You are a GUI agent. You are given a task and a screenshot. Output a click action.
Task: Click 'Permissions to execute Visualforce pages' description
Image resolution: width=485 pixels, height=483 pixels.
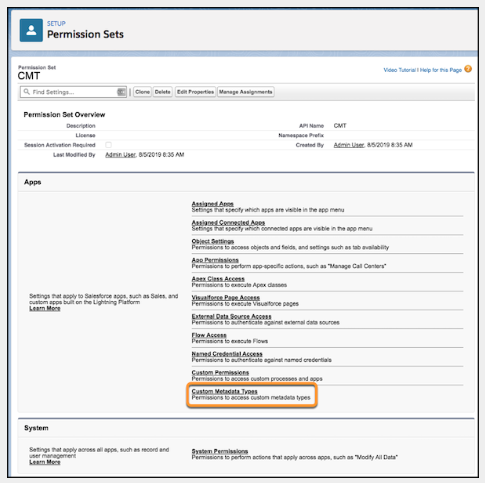(x=245, y=304)
